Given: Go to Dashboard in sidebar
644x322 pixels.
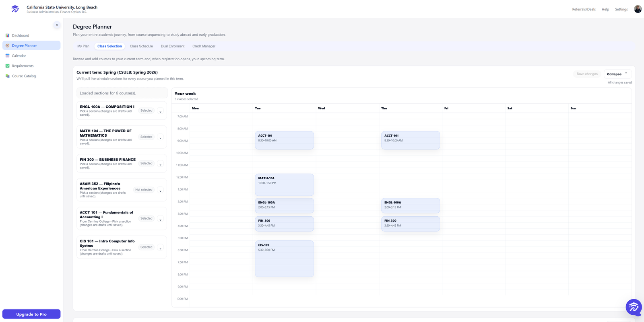Looking at the screenshot, I should pos(31,35).
